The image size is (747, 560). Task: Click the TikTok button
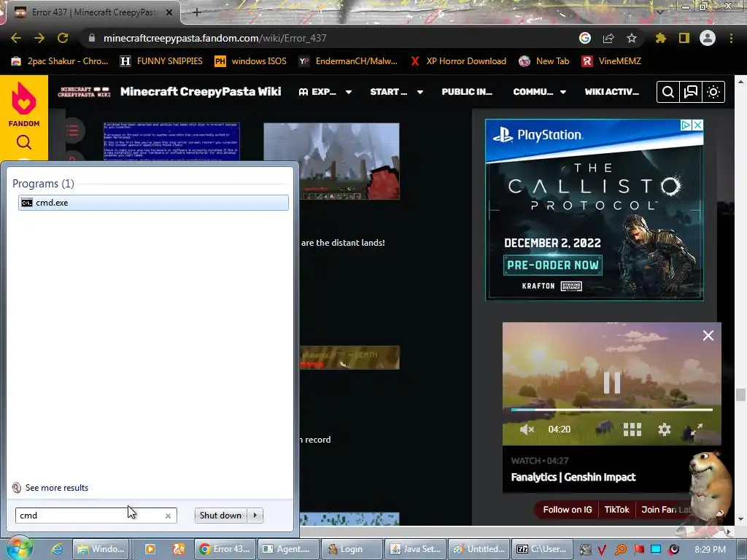(616, 510)
